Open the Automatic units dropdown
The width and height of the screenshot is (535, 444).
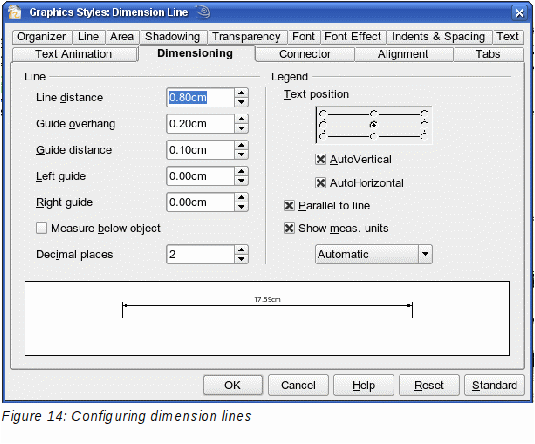(374, 254)
